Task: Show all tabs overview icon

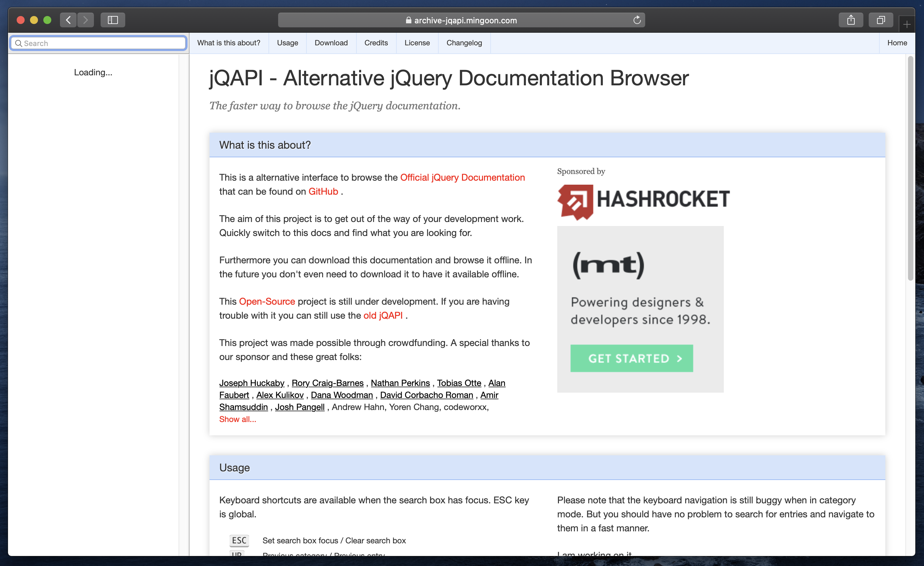Action: pyautogui.click(x=880, y=20)
